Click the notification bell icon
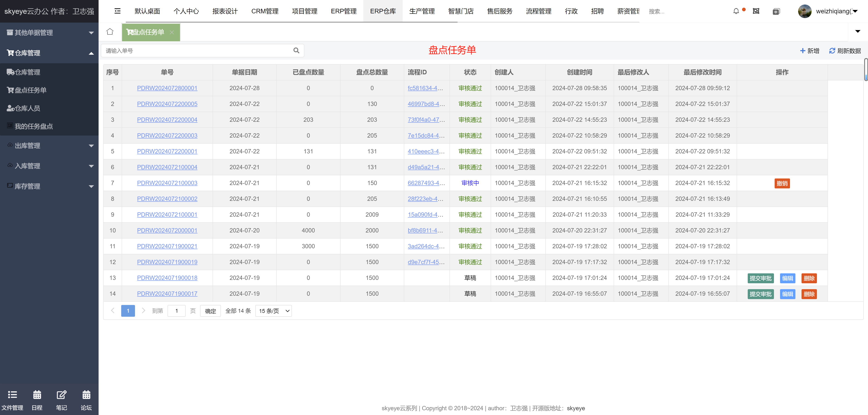Screen dimensions: 868x415 coord(736,11)
